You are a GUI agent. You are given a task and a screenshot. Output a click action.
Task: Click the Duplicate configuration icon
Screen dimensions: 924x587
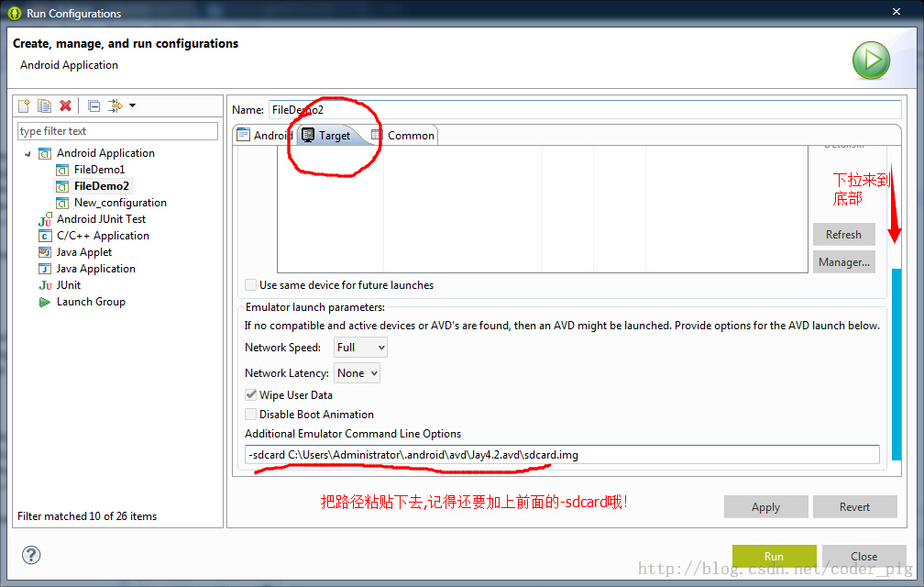click(x=44, y=106)
